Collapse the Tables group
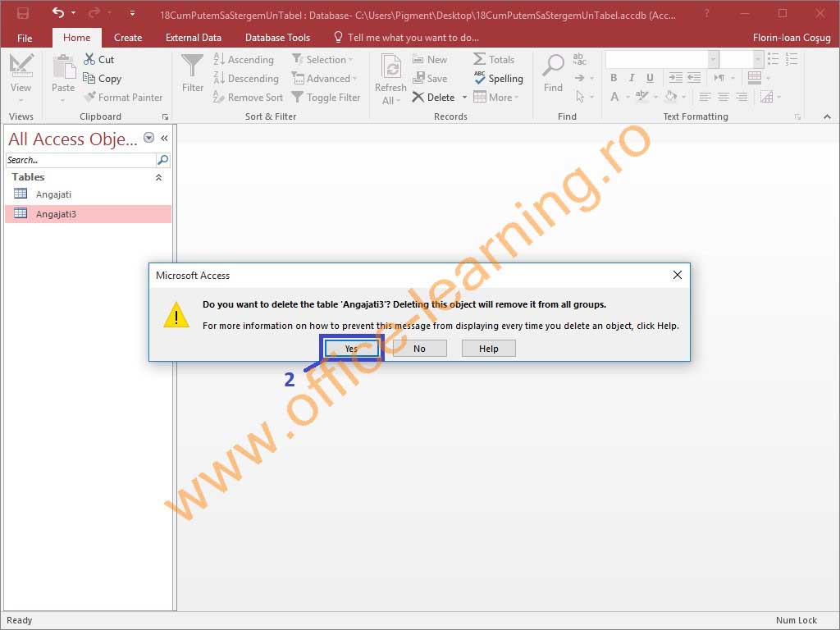The height and width of the screenshot is (630, 840). click(158, 177)
